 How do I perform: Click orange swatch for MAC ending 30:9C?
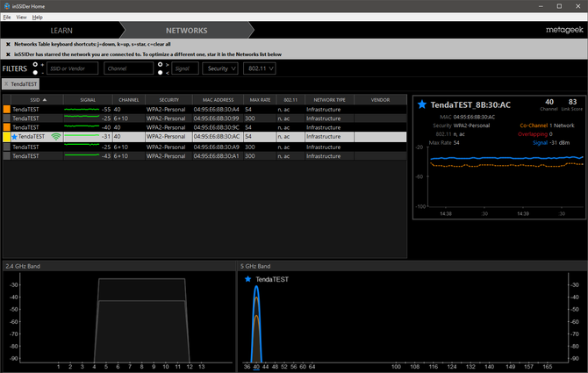7,127
